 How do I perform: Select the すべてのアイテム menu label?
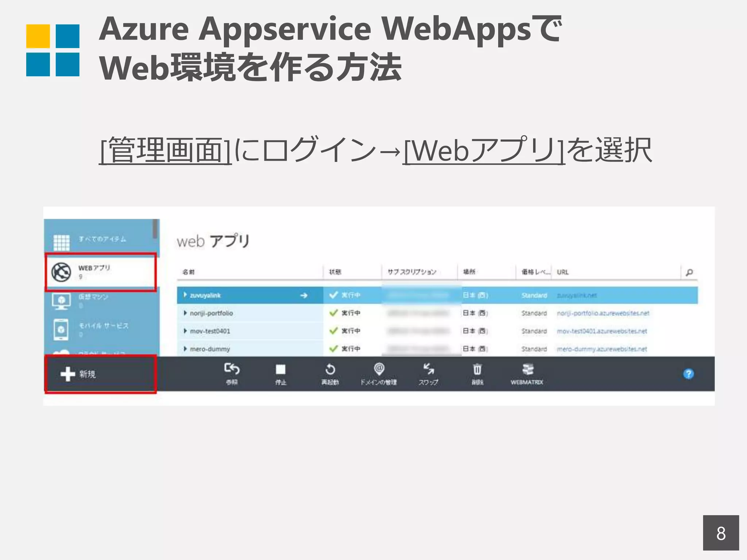[x=102, y=239]
